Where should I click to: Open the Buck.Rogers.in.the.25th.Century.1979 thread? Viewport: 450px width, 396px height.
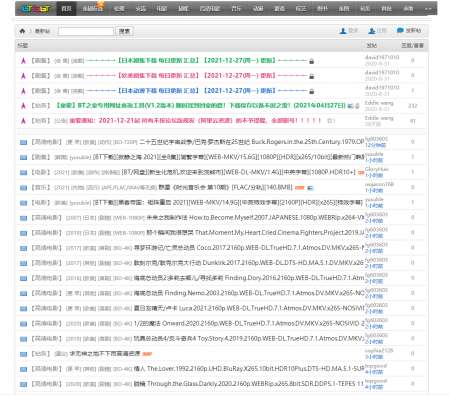pos(252,142)
